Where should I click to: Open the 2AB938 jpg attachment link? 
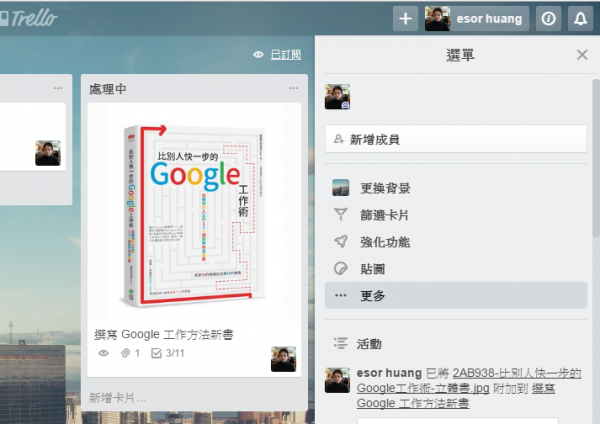point(469,380)
